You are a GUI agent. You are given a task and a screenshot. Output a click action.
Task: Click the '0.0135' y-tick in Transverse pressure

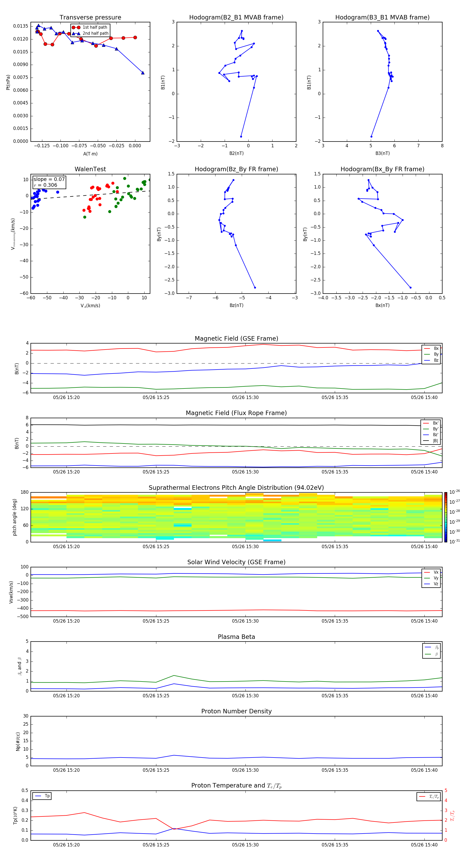(20, 26)
